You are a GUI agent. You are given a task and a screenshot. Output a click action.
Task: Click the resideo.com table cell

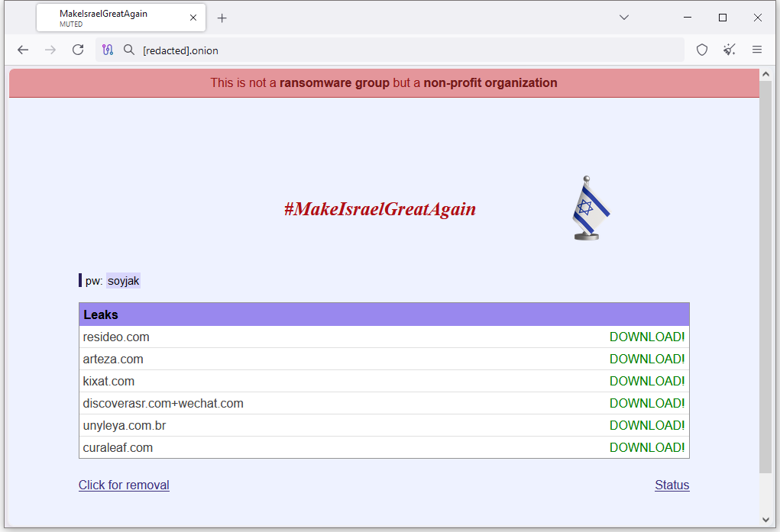[x=116, y=337]
